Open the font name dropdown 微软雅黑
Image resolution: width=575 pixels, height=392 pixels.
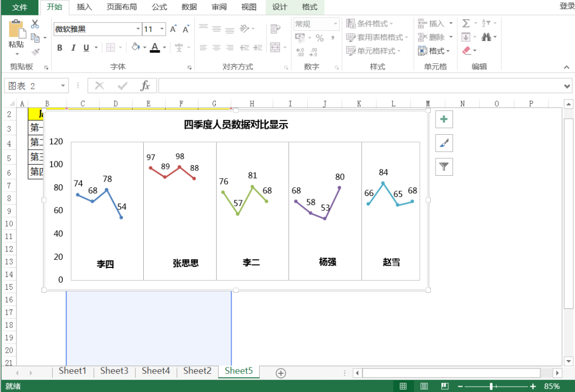pyautogui.click(x=138, y=29)
